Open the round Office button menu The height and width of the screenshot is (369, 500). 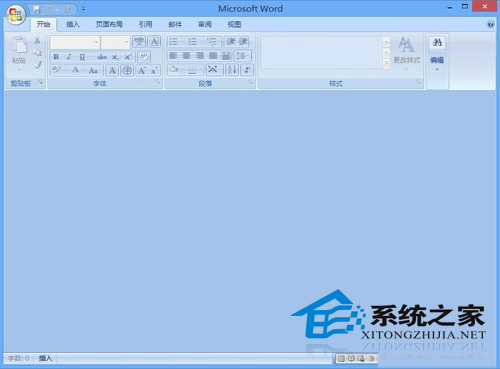click(16, 15)
